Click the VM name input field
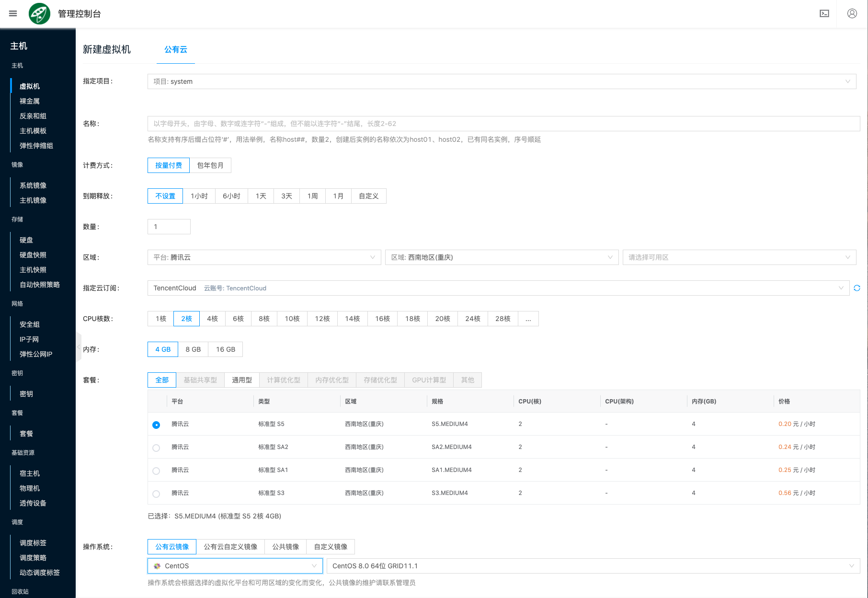868x598 pixels. [503, 124]
